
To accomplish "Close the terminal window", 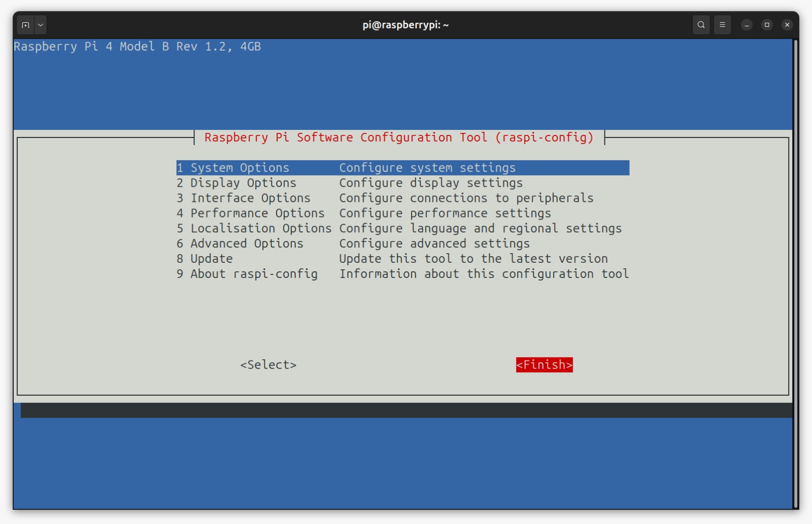I will point(787,25).
